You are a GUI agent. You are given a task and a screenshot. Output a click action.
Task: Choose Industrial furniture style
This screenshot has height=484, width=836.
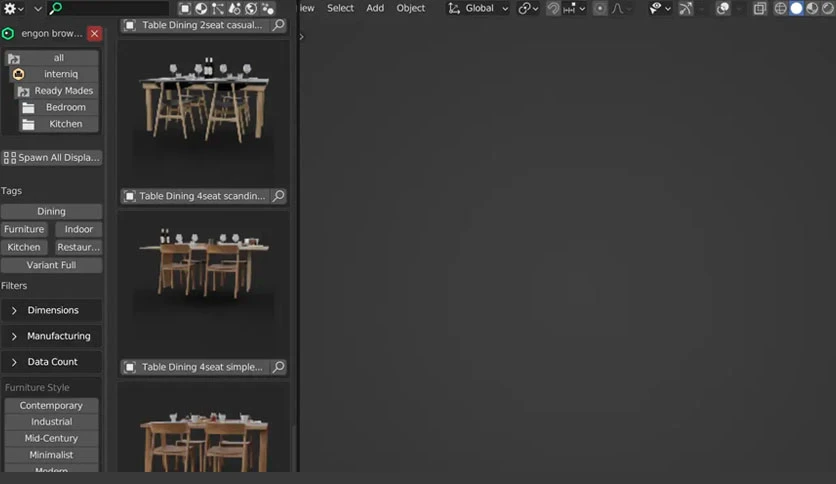51,422
